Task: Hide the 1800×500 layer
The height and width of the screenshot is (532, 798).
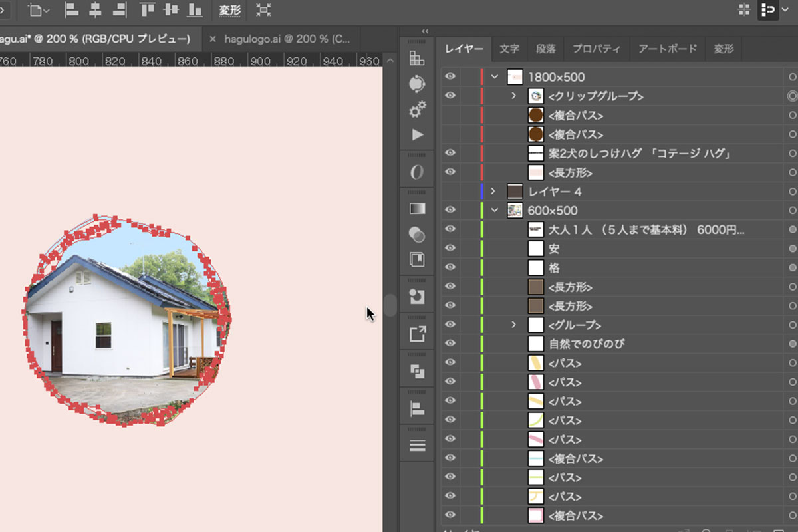Action: (450, 77)
